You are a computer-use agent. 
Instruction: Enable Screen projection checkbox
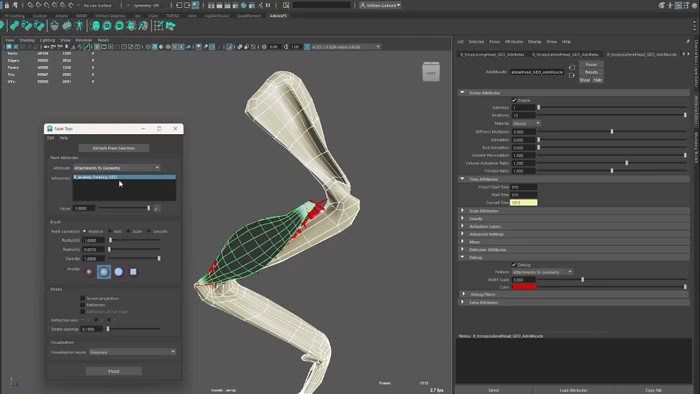click(x=83, y=298)
